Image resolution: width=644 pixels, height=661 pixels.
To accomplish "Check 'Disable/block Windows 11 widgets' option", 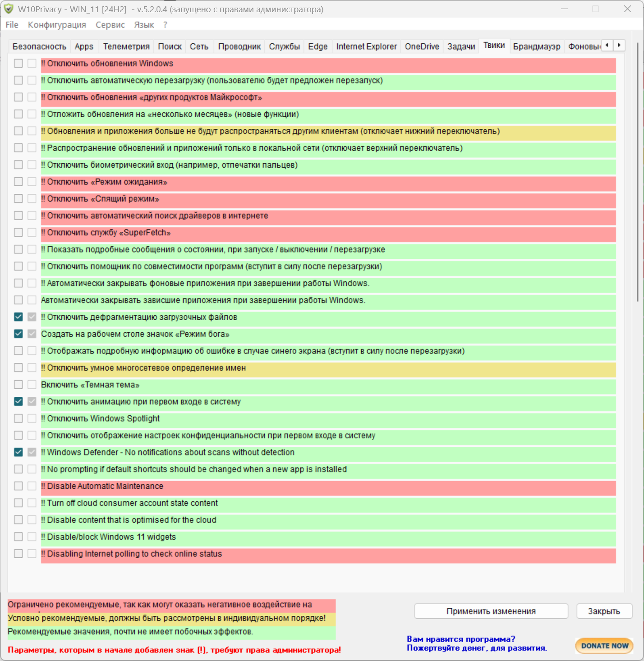I will pos(18,537).
